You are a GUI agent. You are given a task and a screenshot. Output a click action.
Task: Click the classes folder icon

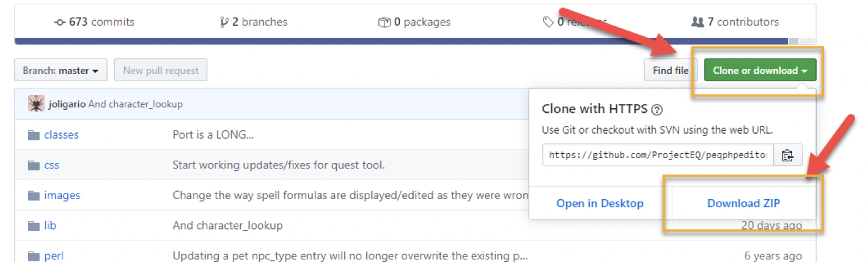click(34, 135)
